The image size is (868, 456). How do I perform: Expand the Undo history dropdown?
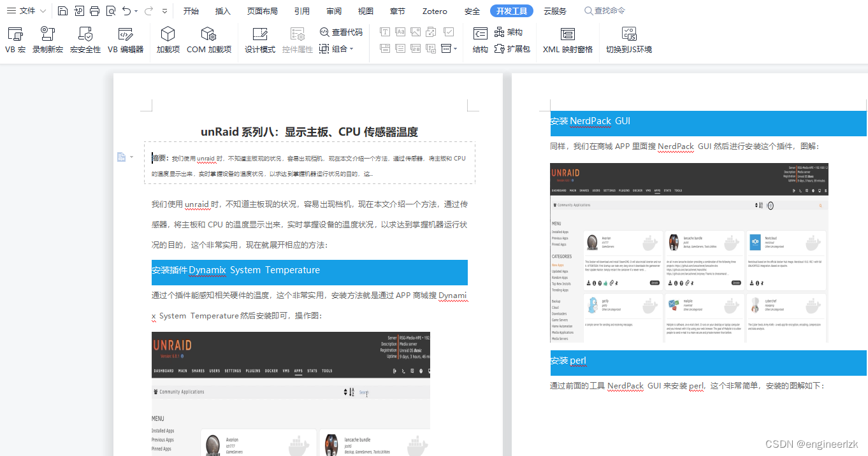(136, 11)
